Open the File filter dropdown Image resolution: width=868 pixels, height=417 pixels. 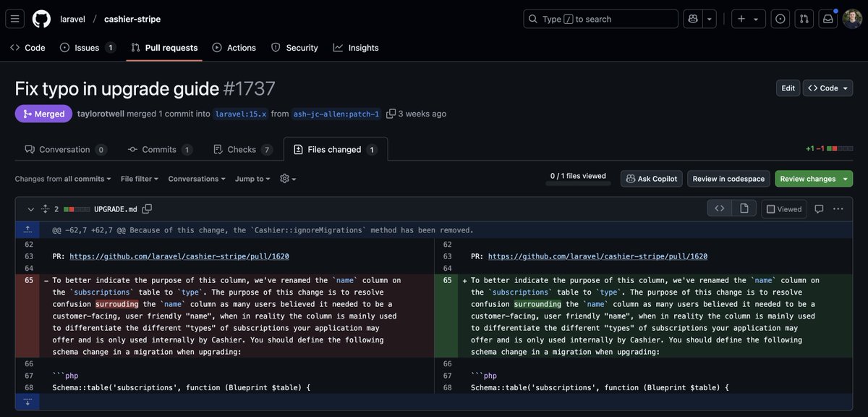pos(140,179)
